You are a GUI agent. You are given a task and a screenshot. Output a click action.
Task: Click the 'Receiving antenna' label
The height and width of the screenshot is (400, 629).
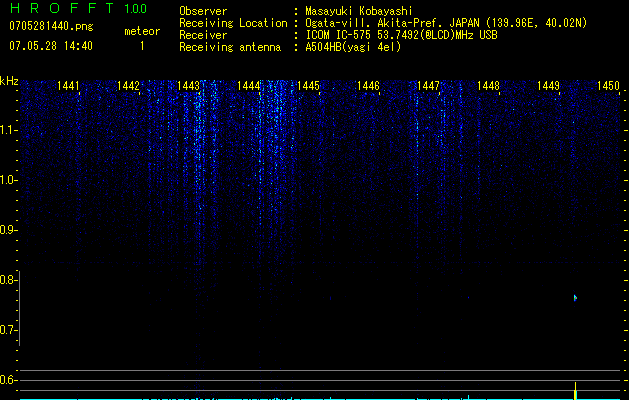click(230, 47)
